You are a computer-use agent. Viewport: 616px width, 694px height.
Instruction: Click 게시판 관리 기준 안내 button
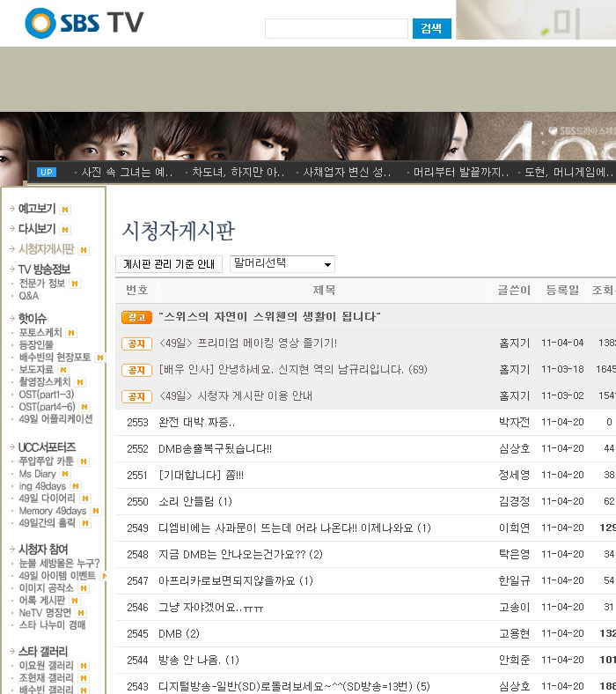(169, 264)
